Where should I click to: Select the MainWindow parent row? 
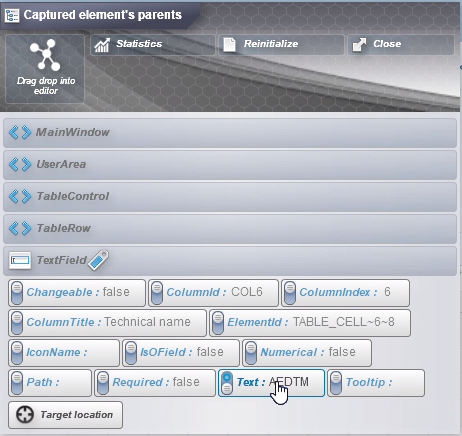[230, 133]
